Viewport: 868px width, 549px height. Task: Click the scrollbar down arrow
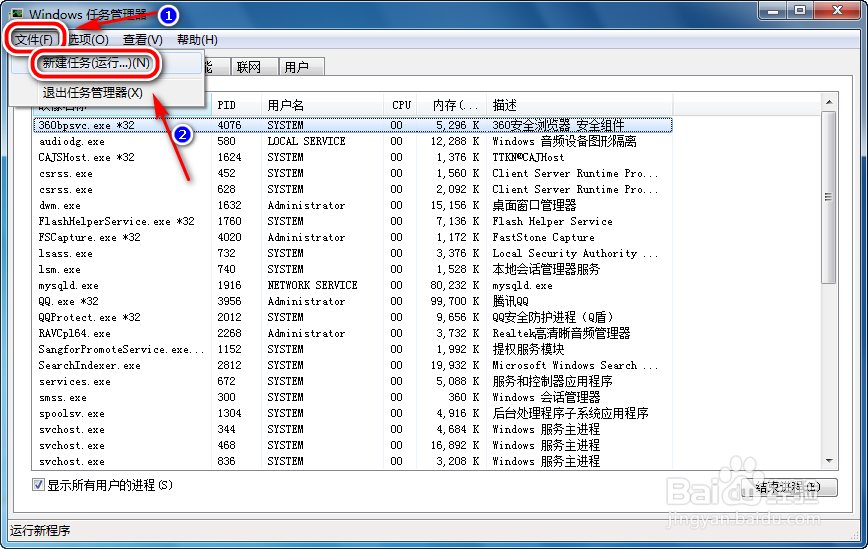point(829,460)
